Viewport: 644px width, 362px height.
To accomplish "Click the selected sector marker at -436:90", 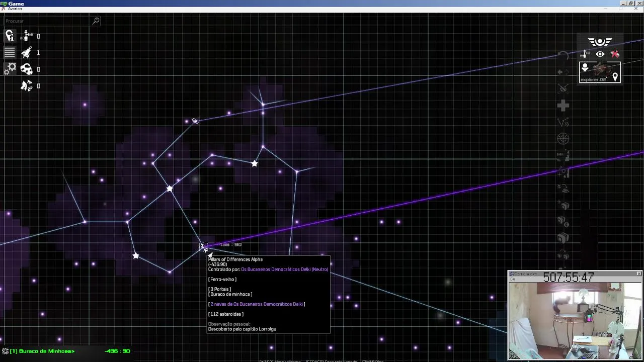I will [203, 246].
